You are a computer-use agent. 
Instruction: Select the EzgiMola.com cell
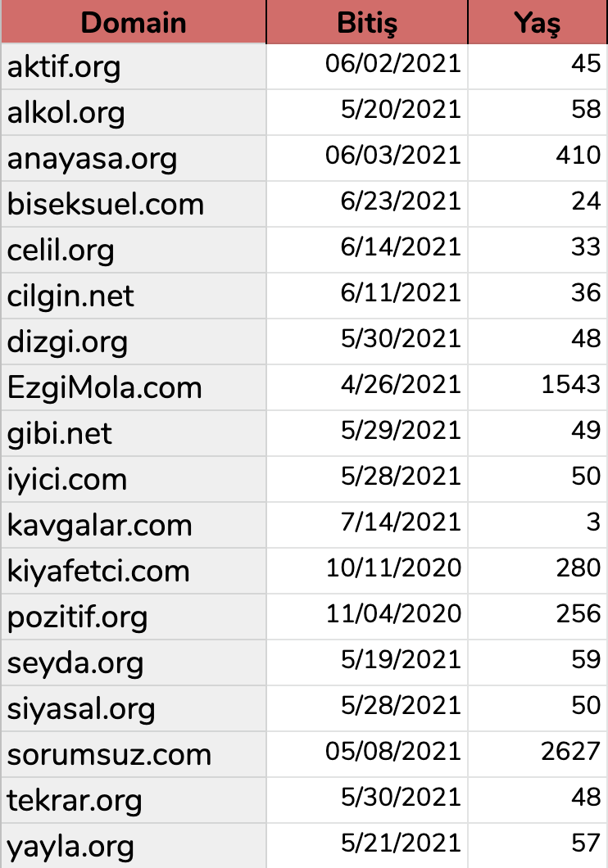pyautogui.click(x=134, y=387)
